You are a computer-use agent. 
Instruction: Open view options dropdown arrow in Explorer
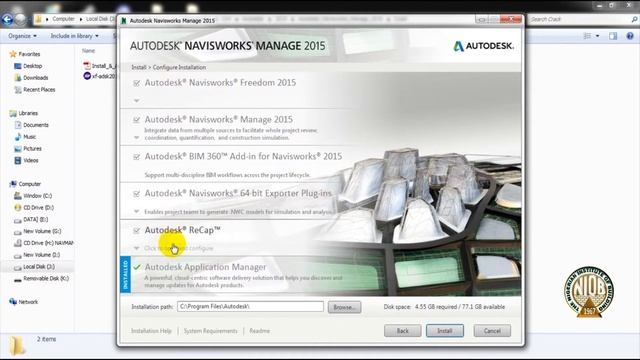(x=598, y=36)
